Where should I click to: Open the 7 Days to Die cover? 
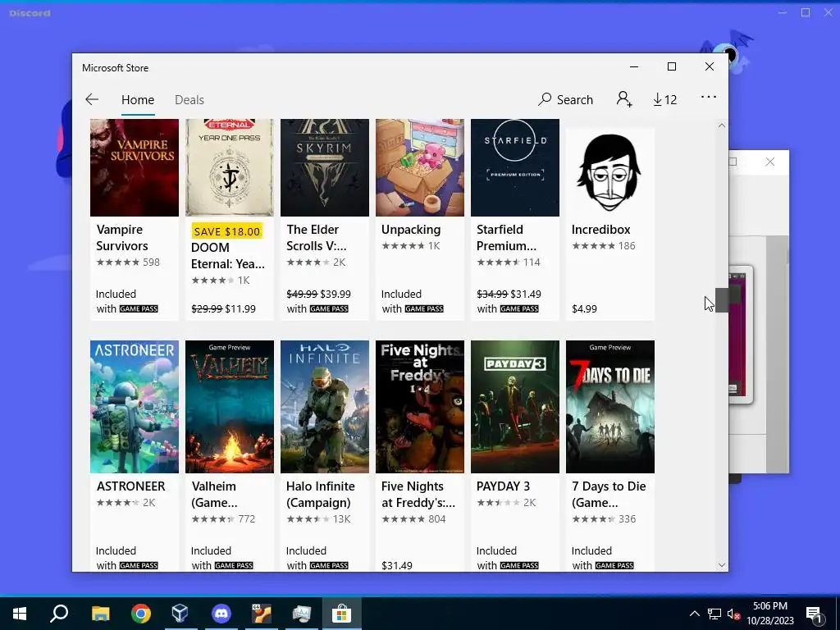pos(610,407)
